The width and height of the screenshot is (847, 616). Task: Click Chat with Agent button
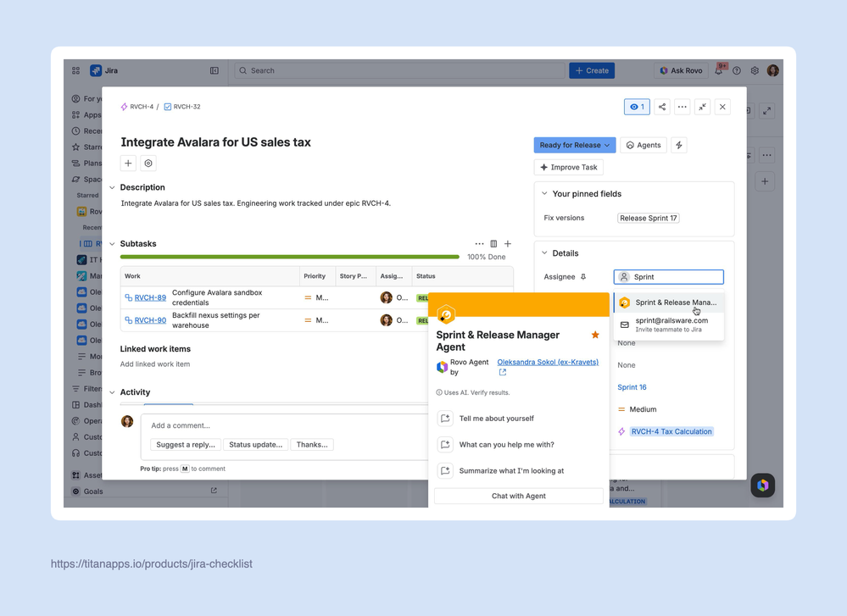click(519, 497)
